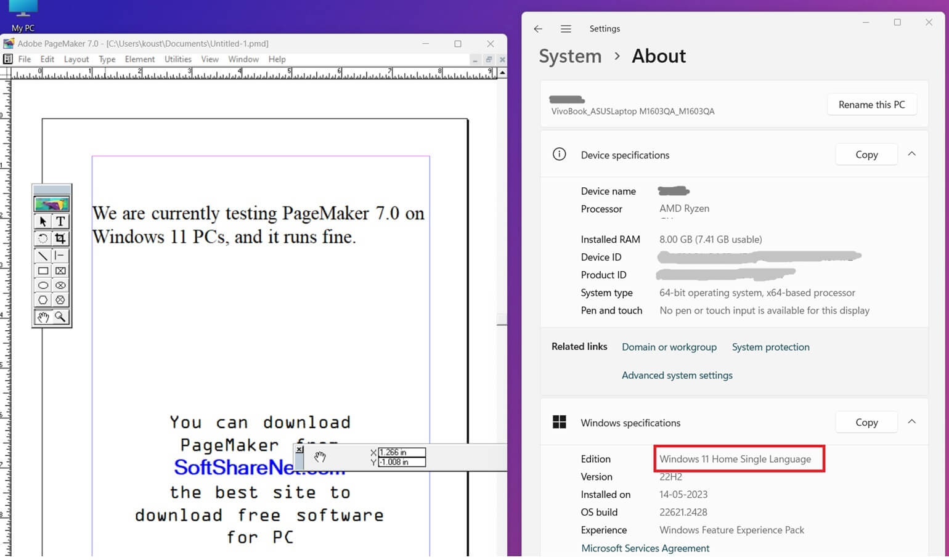Open the View menu in PageMaker

[210, 59]
